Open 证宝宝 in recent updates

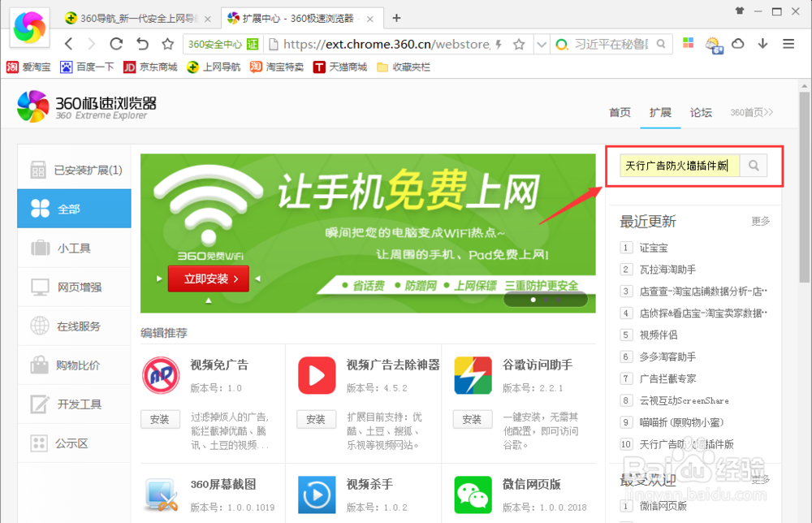tap(654, 248)
